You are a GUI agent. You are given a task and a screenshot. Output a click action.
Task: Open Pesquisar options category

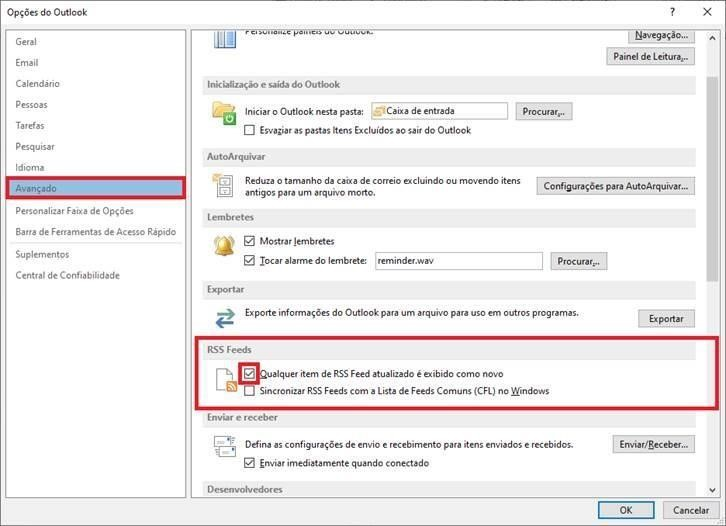click(x=96, y=146)
